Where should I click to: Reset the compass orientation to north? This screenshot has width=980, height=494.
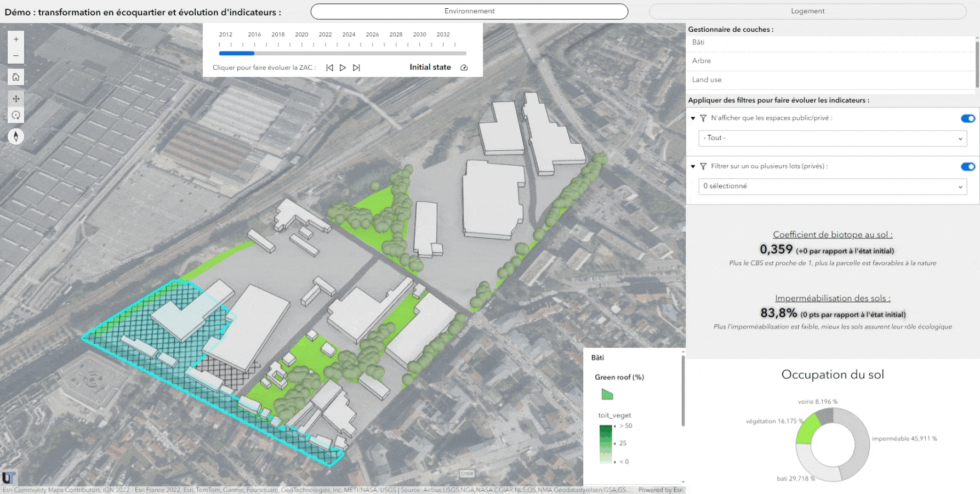pos(16,137)
